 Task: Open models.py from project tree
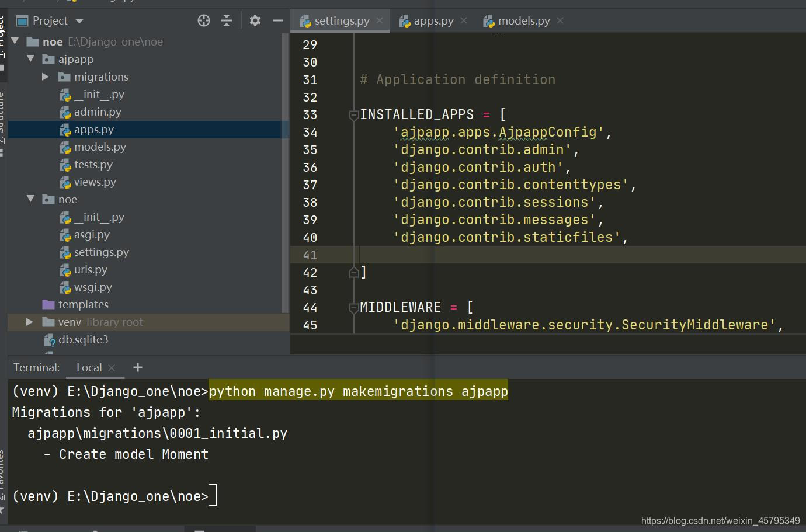click(x=100, y=147)
